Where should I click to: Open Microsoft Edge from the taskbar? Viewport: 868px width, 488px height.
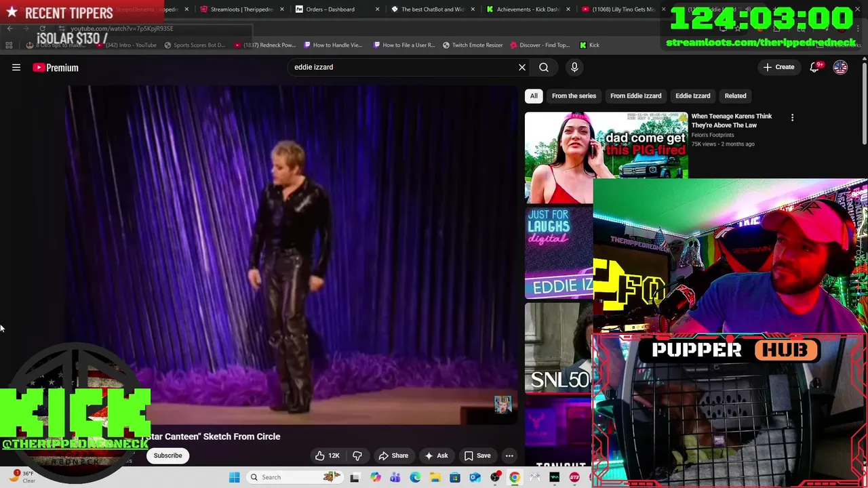point(415,477)
